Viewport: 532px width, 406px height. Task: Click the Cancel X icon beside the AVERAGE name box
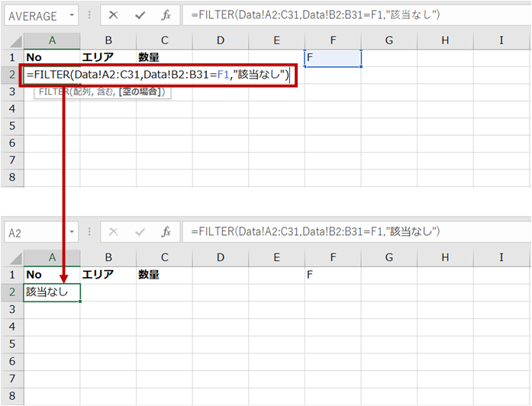[113, 15]
